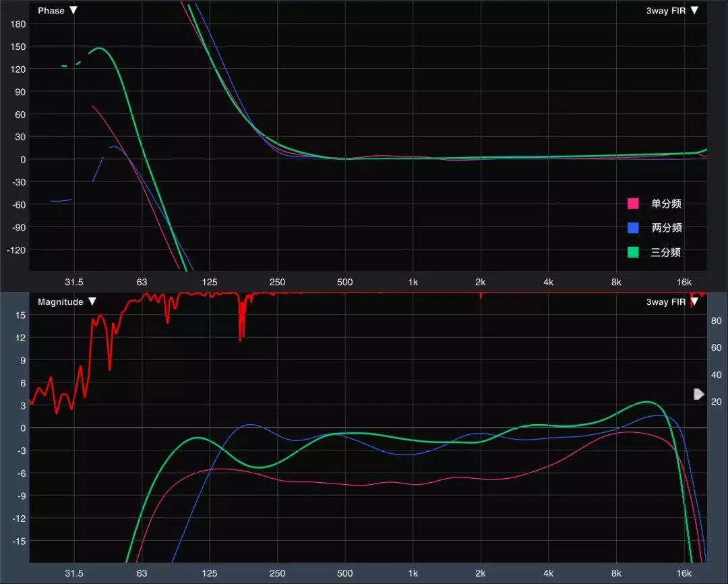Click the blue 两分频 legend swatch
This screenshot has height=584, width=728.
pyautogui.click(x=633, y=228)
